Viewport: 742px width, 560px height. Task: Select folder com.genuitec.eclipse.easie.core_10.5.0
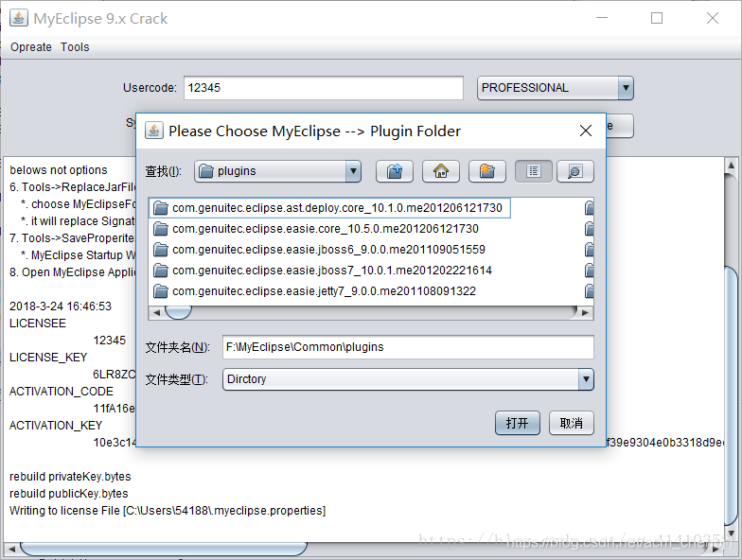tap(316, 229)
